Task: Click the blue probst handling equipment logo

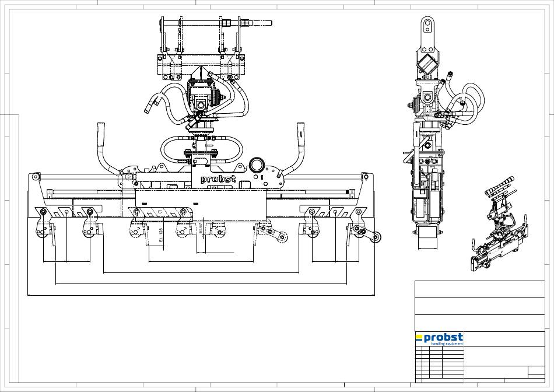Action: click(x=439, y=339)
